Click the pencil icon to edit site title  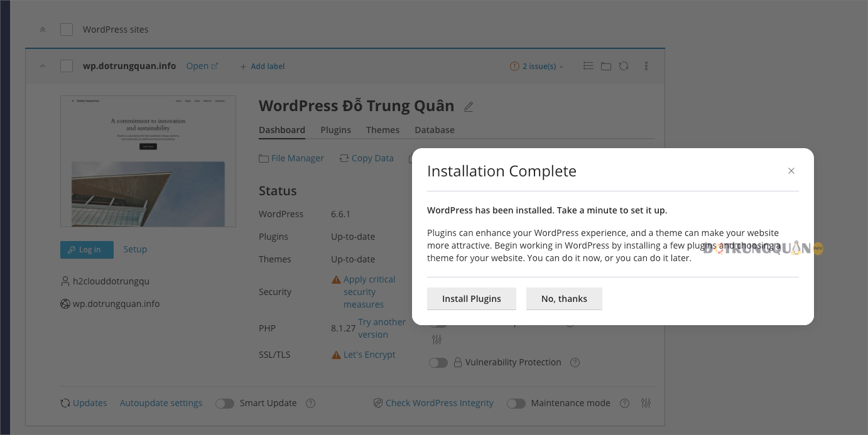point(469,107)
